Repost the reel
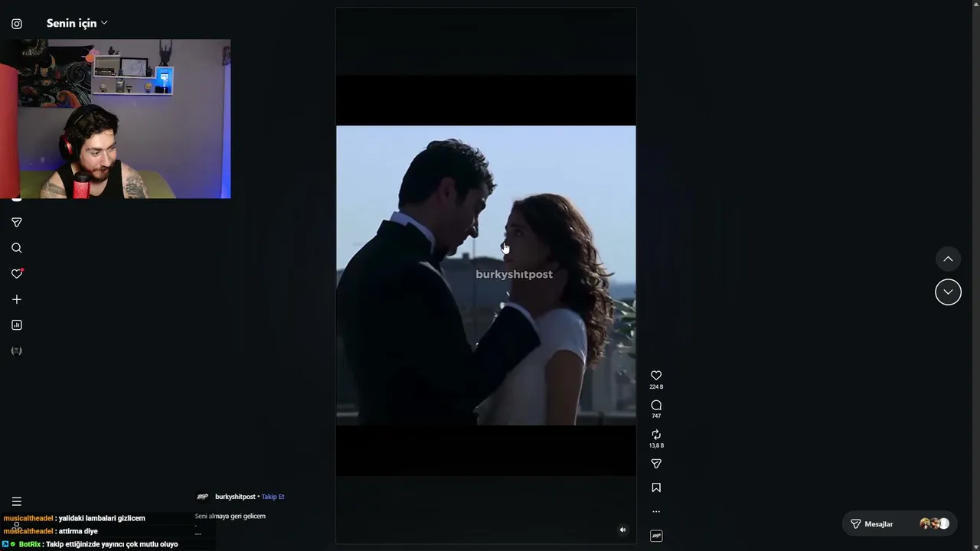980x551 pixels. click(x=656, y=435)
